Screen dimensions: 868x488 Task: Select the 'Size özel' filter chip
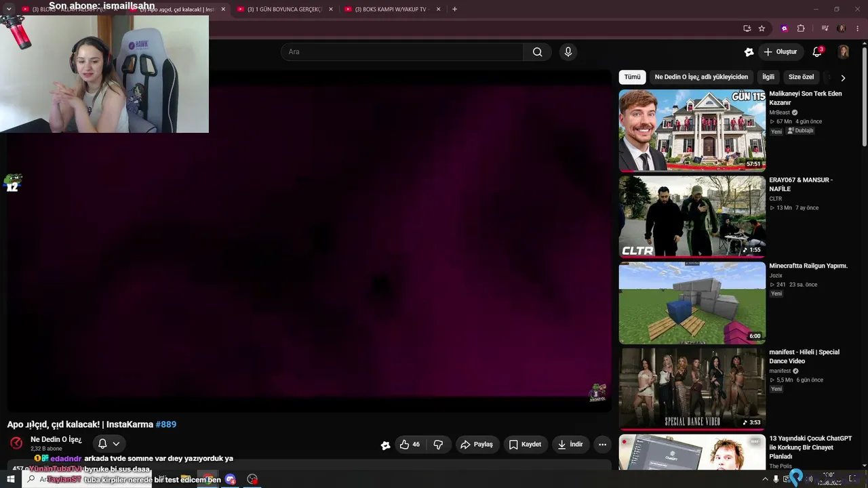tap(801, 77)
